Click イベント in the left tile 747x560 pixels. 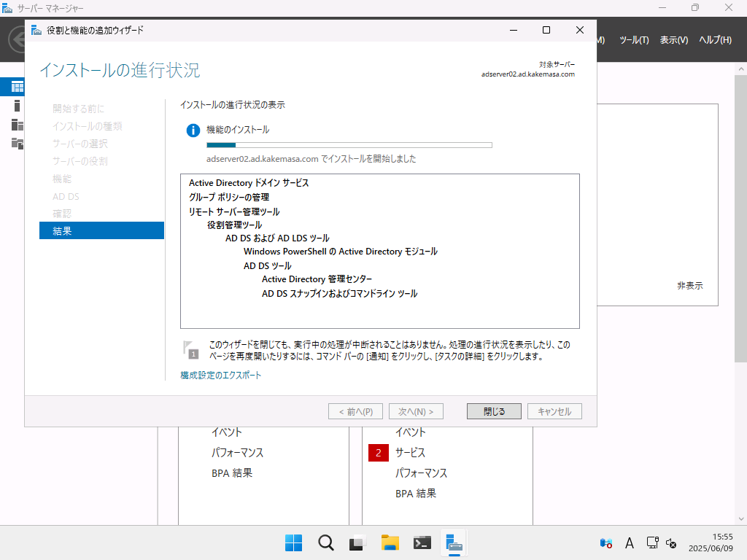pos(227,432)
